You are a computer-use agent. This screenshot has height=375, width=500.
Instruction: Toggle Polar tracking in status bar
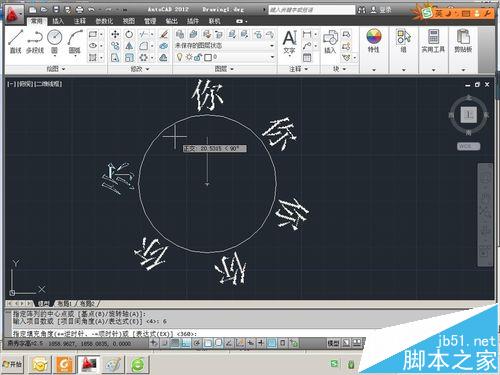click(x=197, y=343)
